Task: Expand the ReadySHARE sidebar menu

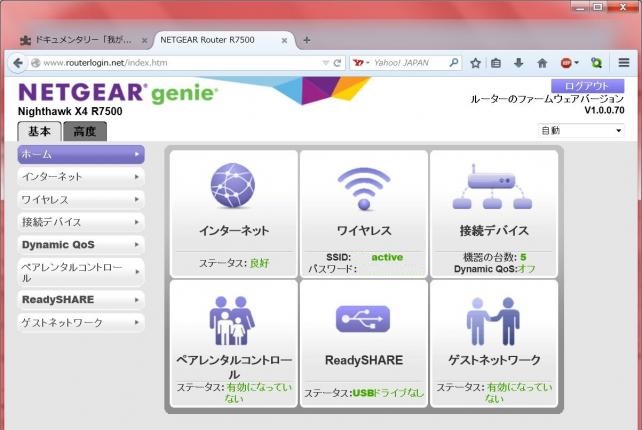Action: tap(81, 299)
